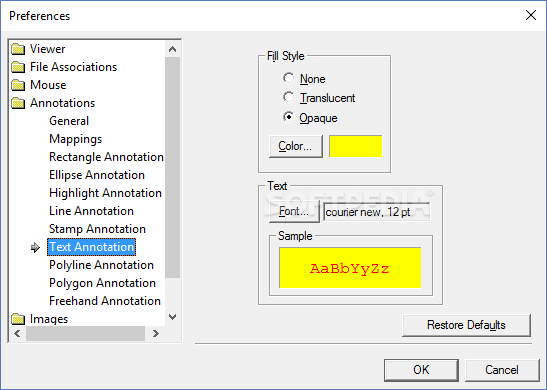Click the yellow fill color swatch
This screenshot has width=547, height=390.
(x=355, y=146)
